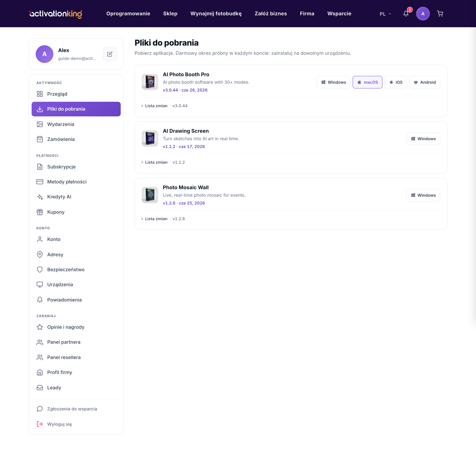The image size is (476, 455).
Task: Expand Lista zmian for v3.0.44
Action: pyautogui.click(x=165, y=106)
